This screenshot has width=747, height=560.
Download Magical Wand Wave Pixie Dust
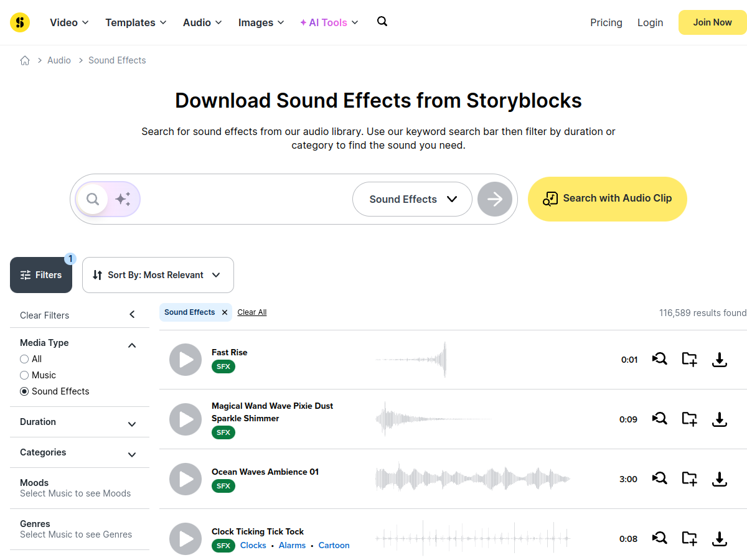[x=720, y=419]
